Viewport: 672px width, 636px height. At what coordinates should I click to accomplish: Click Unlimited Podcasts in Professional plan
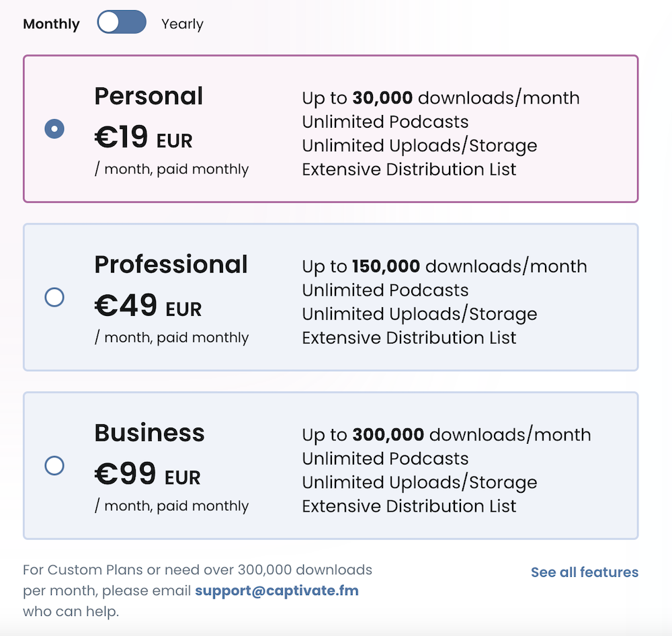(x=385, y=290)
